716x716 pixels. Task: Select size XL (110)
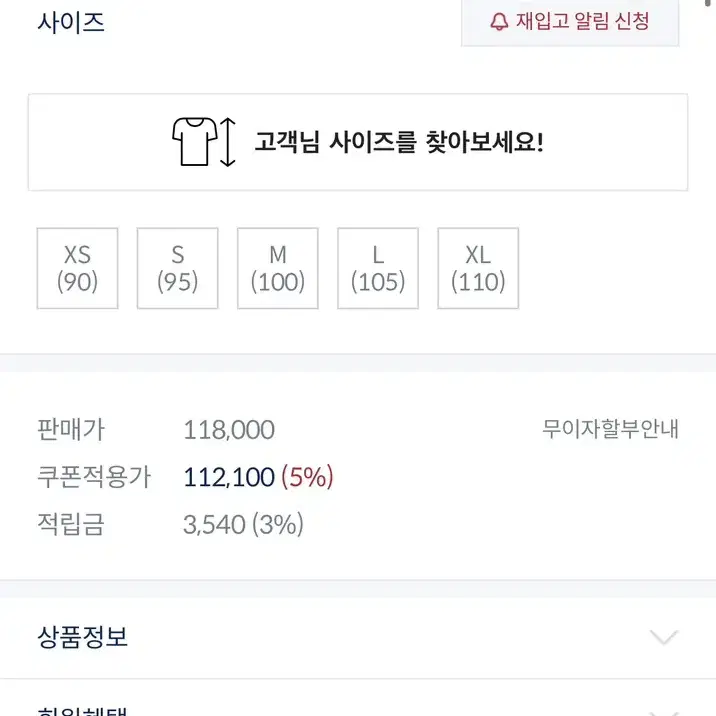pos(478,268)
